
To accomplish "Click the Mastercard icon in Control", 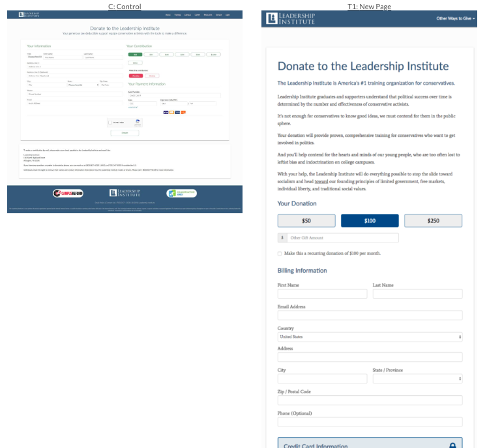I will pyautogui.click(x=171, y=112).
